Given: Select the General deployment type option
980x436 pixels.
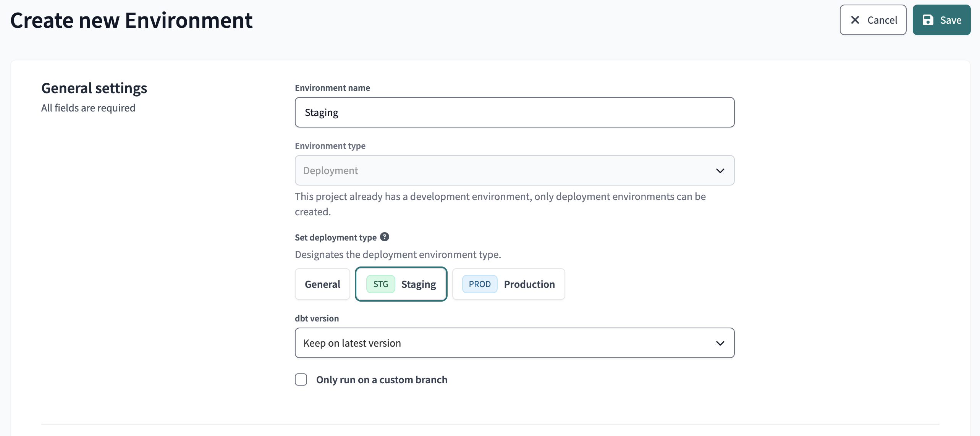Looking at the screenshot, I should [x=322, y=284].
